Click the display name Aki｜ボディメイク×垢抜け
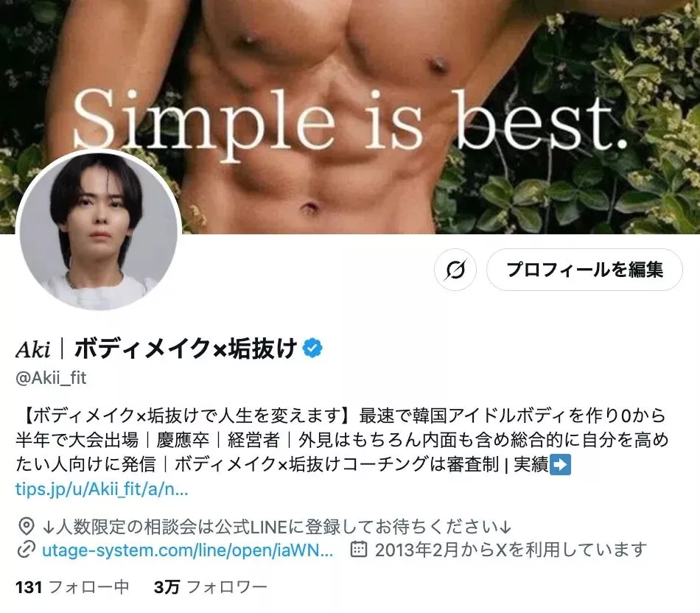Viewport: 700px width, 613px height. coord(156,348)
